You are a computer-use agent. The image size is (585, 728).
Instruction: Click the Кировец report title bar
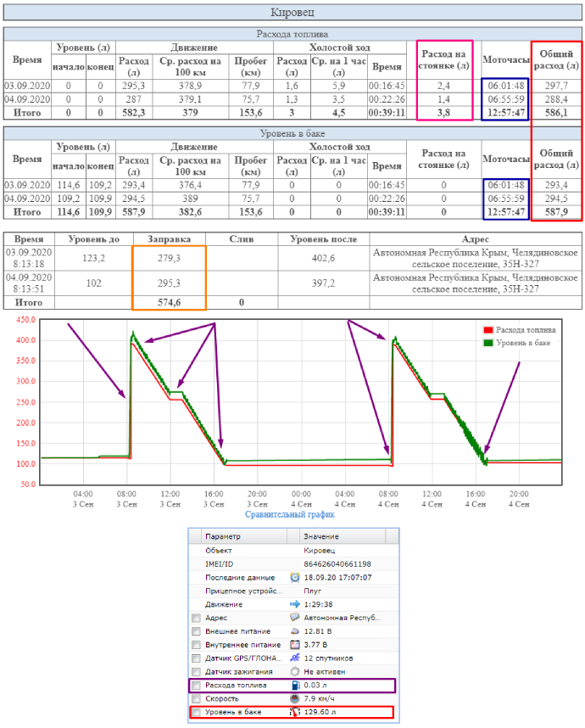pyautogui.click(x=292, y=12)
